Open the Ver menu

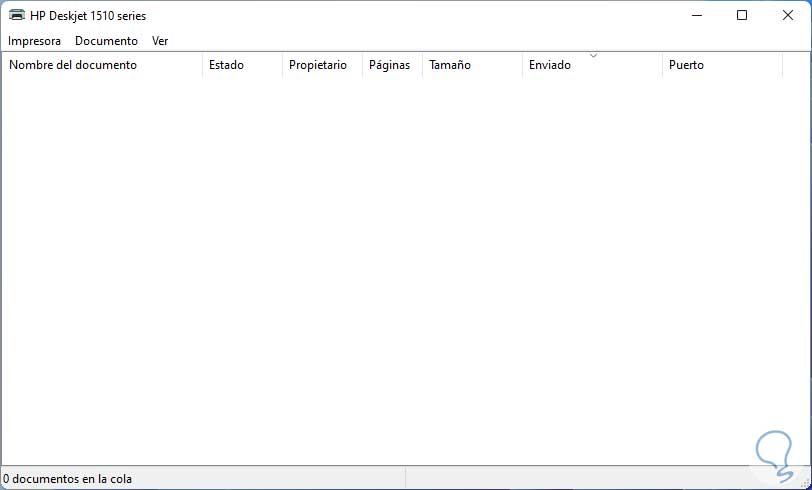point(160,41)
